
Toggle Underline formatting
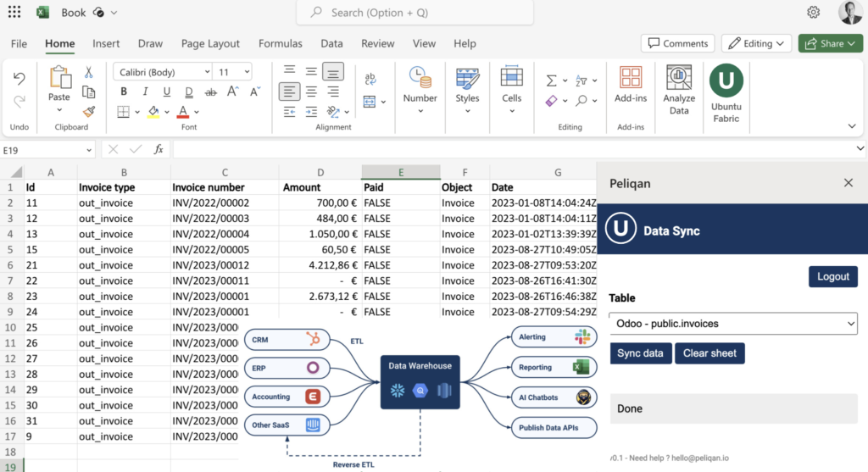(x=167, y=92)
